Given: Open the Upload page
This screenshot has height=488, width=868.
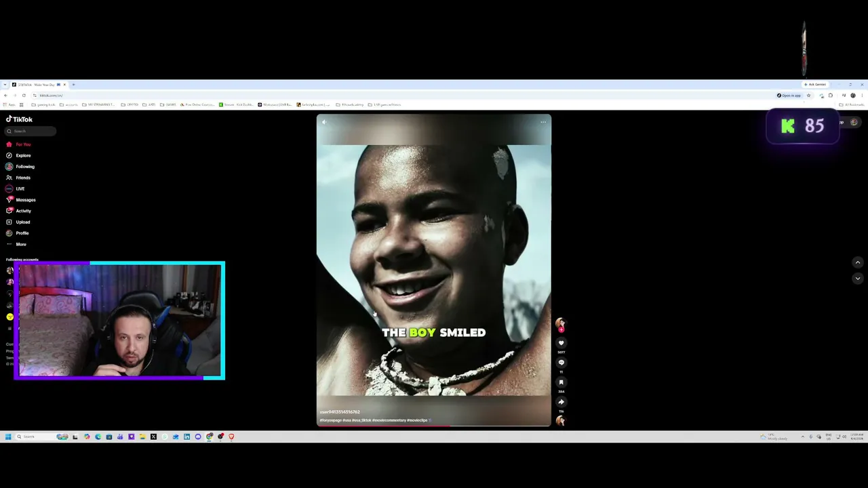Looking at the screenshot, I should coord(18,222).
